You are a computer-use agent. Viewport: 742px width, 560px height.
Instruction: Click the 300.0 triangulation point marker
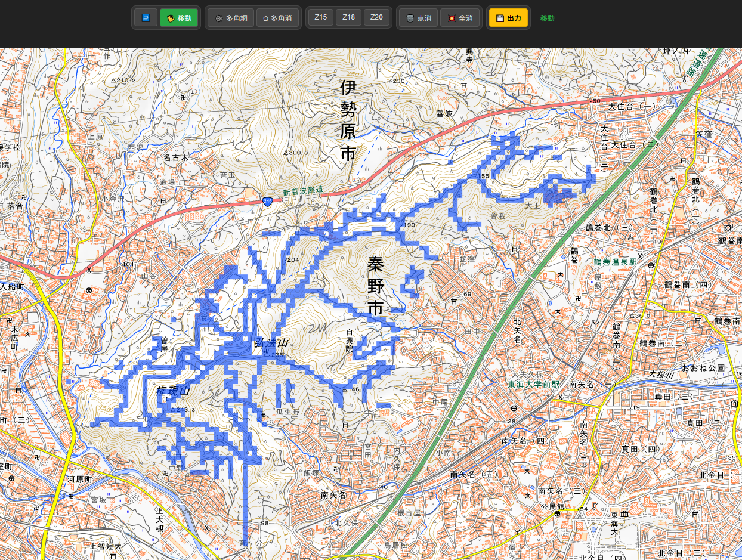286,153
